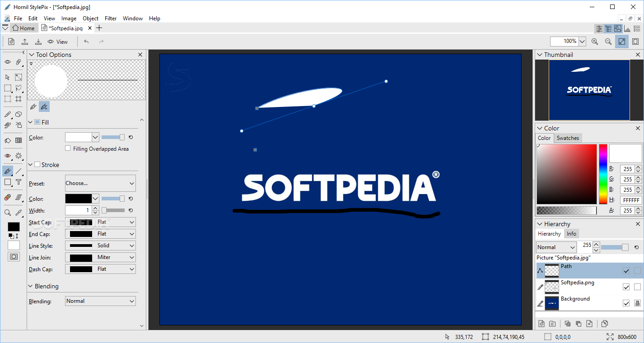The height and width of the screenshot is (343, 644).
Task: Open the Blending mode dropdown in Tool Options
Action: point(100,301)
